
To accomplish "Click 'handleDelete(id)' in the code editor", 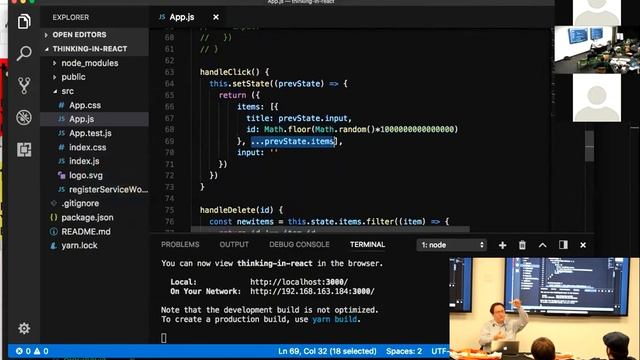I will [x=236, y=210].
